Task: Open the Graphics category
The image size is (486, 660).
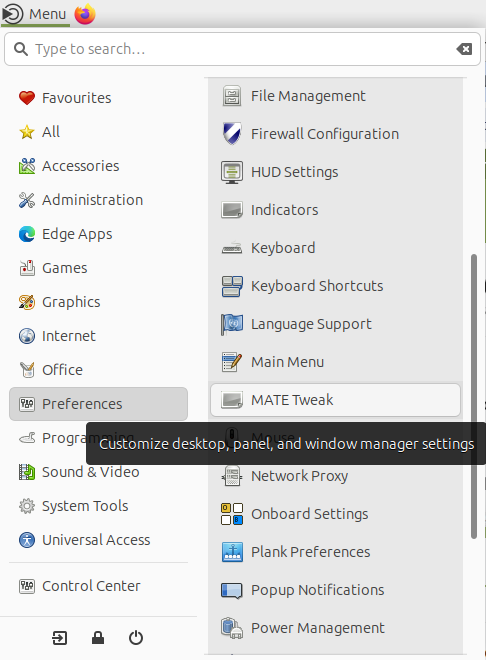Action: click(98, 302)
